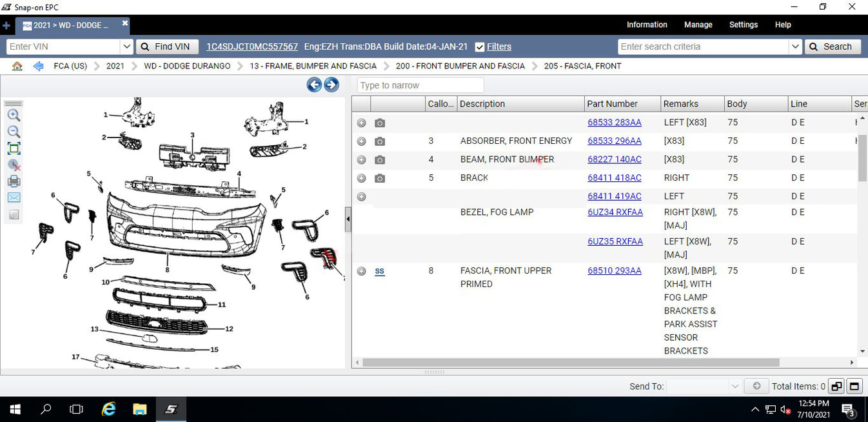Go to the previous illustration arrow

click(314, 85)
